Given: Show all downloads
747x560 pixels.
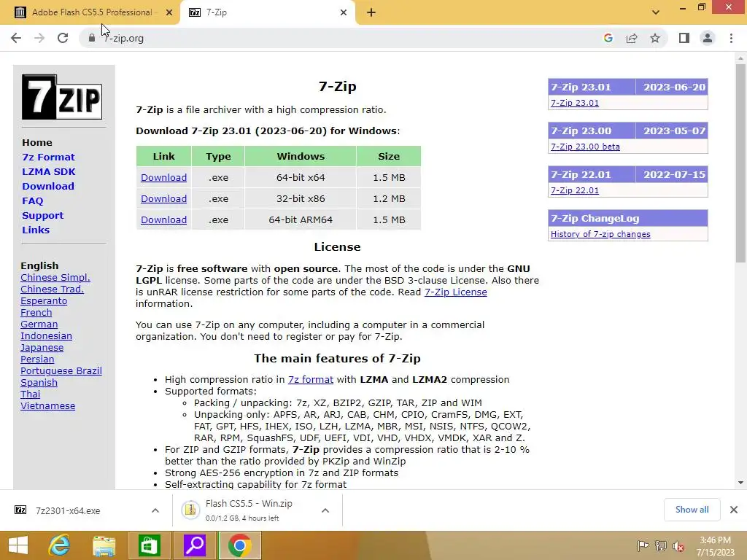Looking at the screenshot, I should [x=692, y=510].
